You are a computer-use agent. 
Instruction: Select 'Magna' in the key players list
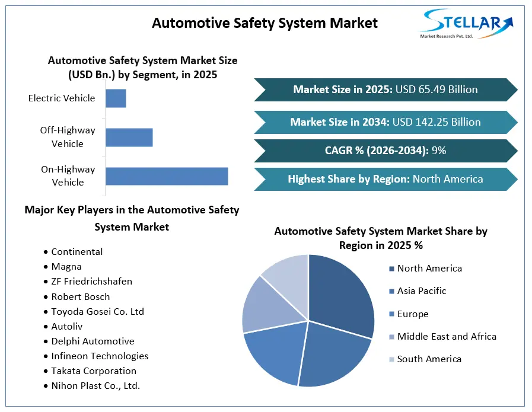[x=66, y=267]
